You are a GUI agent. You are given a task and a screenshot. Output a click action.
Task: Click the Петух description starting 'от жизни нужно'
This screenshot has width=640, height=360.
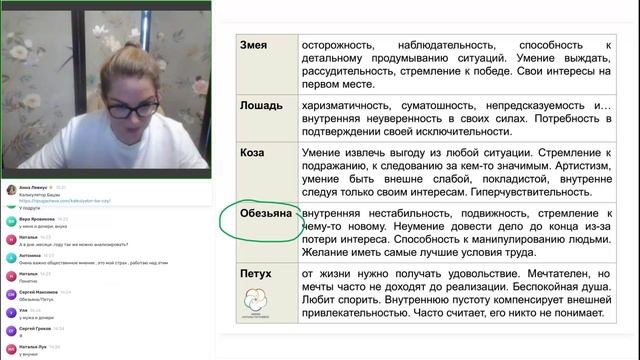pos(456,293)
